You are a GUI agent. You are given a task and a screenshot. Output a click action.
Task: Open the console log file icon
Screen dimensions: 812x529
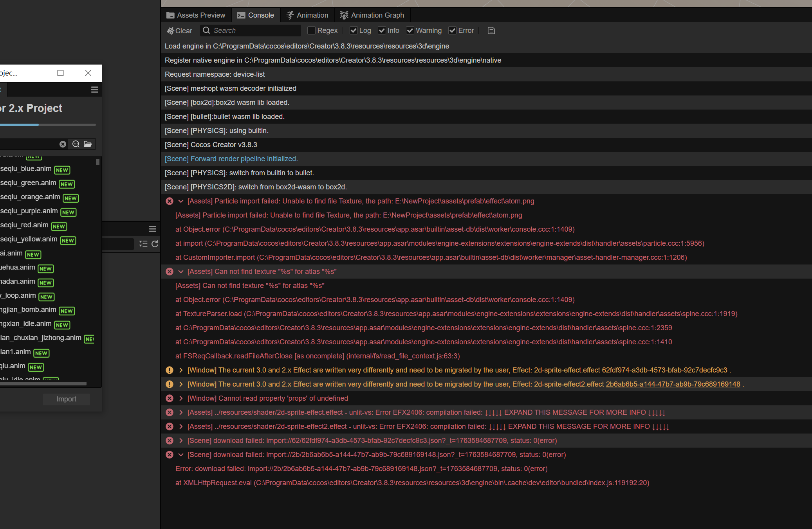(x=491, y=31)
